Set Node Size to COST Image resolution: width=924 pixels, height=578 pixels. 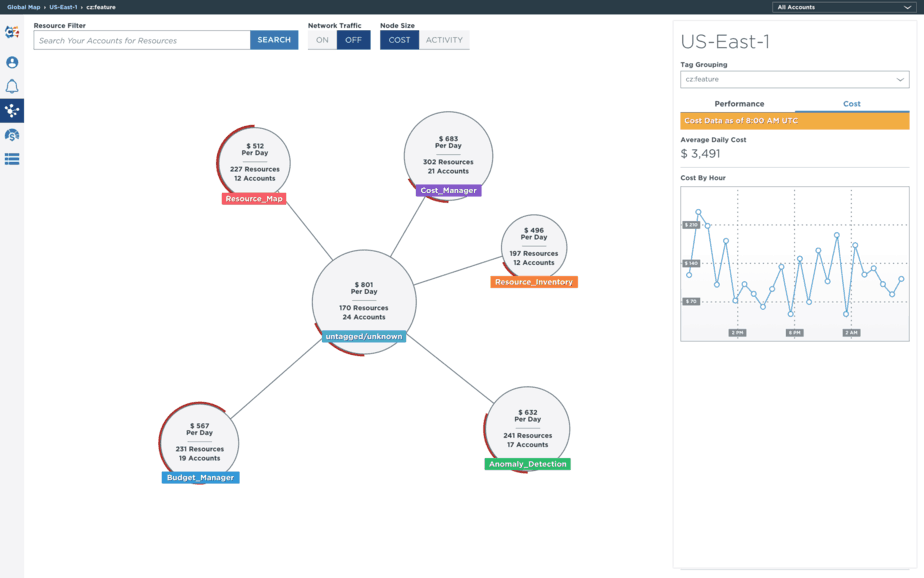pyautogui.click(x=399, y=40)
